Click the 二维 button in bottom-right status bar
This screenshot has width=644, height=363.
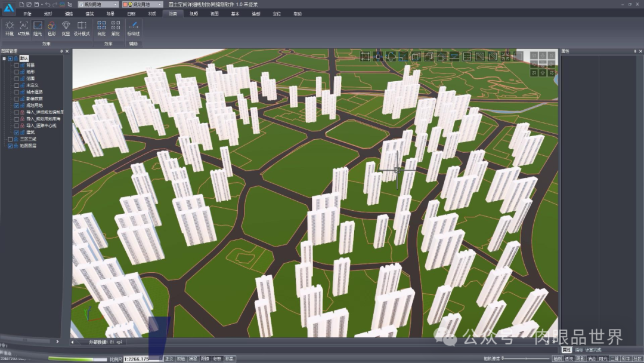pyautogui.click(x=614, y=359)
